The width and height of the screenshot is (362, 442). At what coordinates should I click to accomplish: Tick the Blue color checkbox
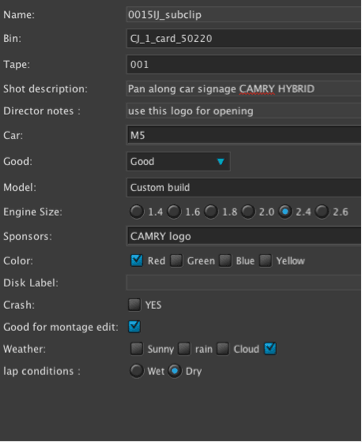point(225,260)
